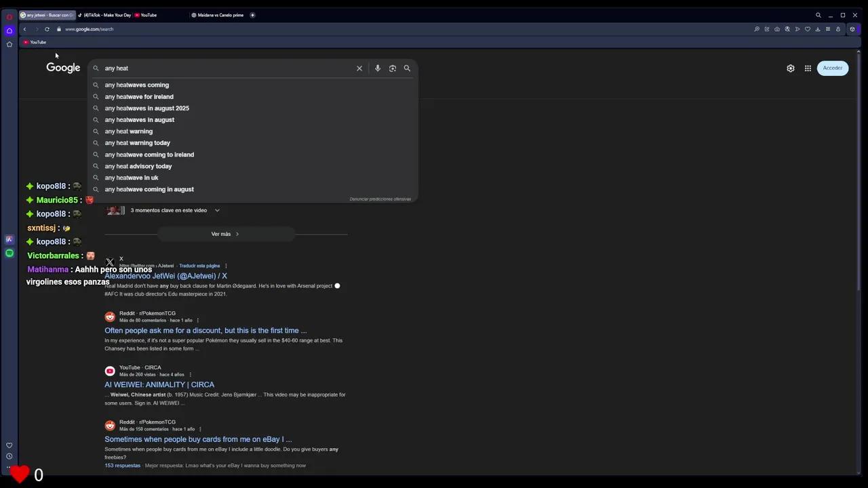Image resolution: width=868 pixels, height=488 pixels.
Task: Search by image with Lens icon
Action: [x=393, y=68]
